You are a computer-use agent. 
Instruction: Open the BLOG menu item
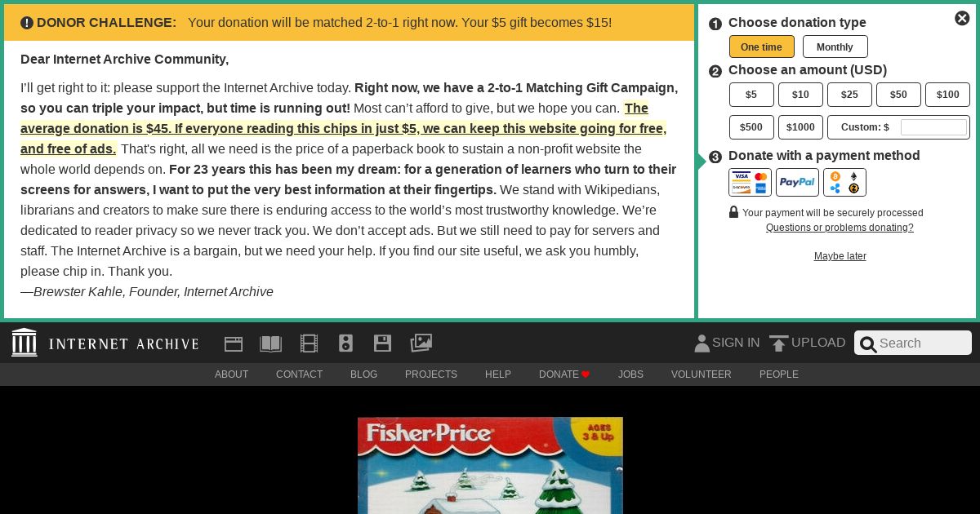point(363,374)
